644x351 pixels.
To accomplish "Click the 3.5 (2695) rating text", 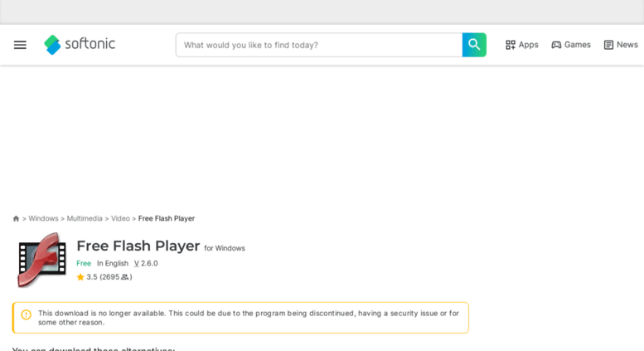I will pos(109,277).
